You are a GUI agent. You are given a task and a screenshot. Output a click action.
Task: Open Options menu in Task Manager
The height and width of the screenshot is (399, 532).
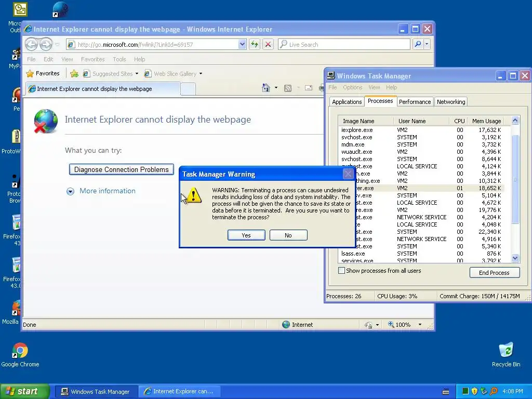point(353,87)
